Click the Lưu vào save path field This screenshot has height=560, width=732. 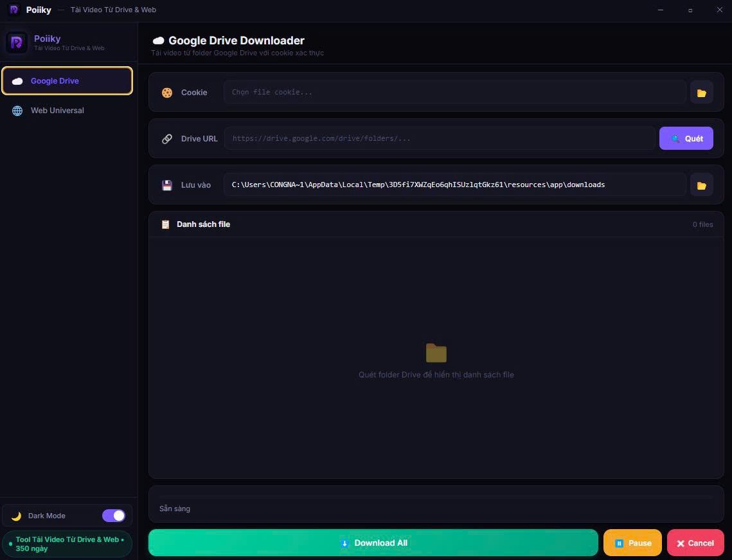(x=455, y=185)
